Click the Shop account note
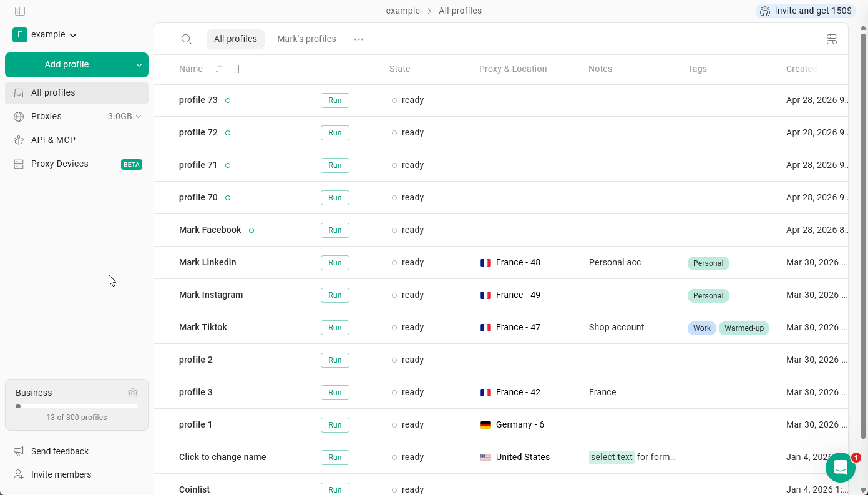 [617, 327]
